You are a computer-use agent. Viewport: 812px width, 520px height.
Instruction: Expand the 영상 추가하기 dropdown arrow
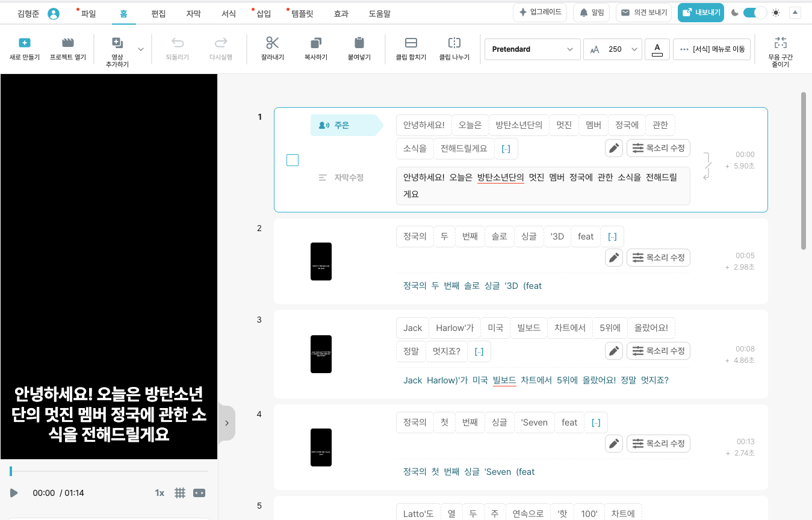[141, 49]
